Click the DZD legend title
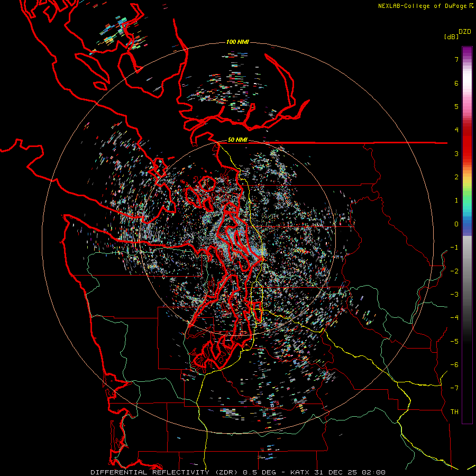476x476 pixels. coord(465,32)
